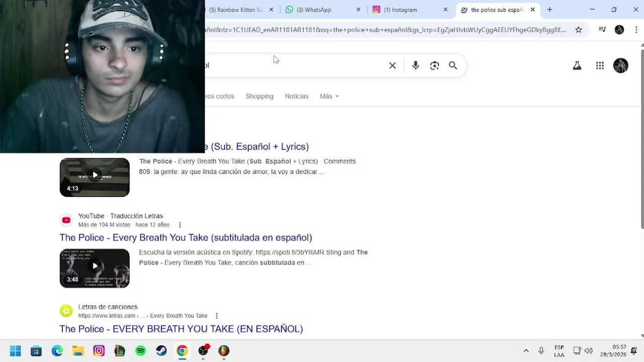Bookmark this page with the star icon
The width and height of the screenshot is (644, 362).
(x=579, y=30)
